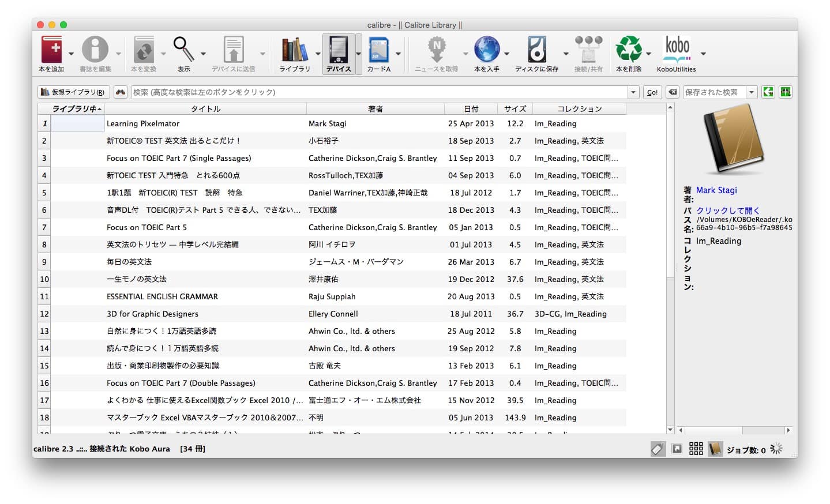Sort by the Author (著者) column header
Image resolution: width=830 pixels, height=504 pixels.
point(375,108)
